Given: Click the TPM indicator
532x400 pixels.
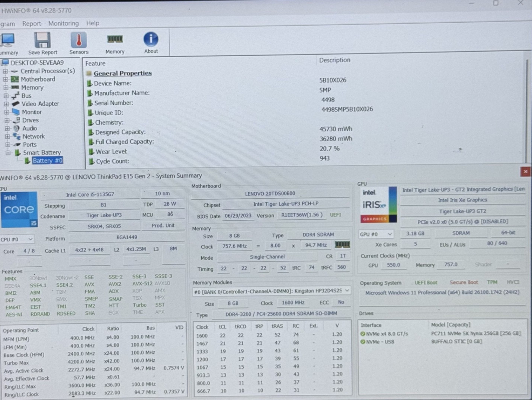Looking at the screenshot, I should click(x=492, y=282).
